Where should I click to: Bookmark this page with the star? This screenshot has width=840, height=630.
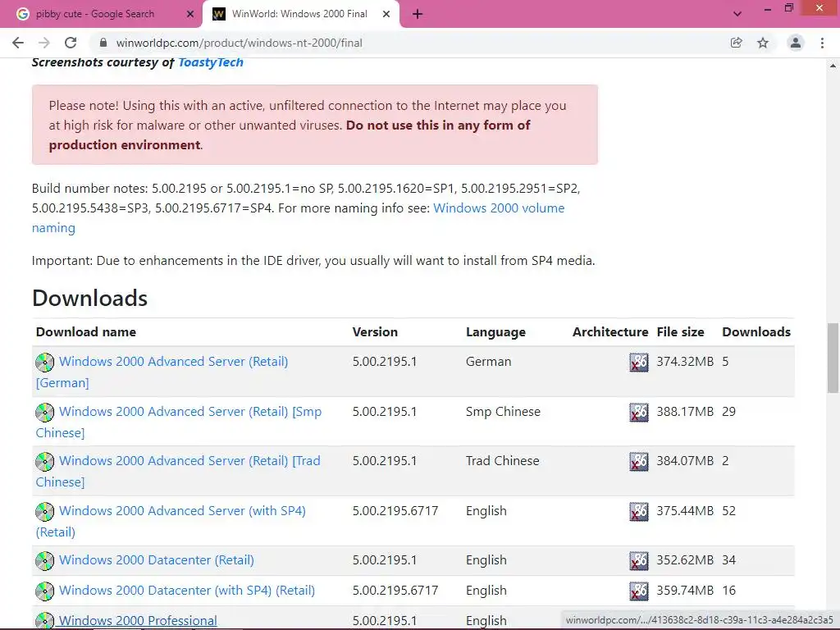coord(763,43)
